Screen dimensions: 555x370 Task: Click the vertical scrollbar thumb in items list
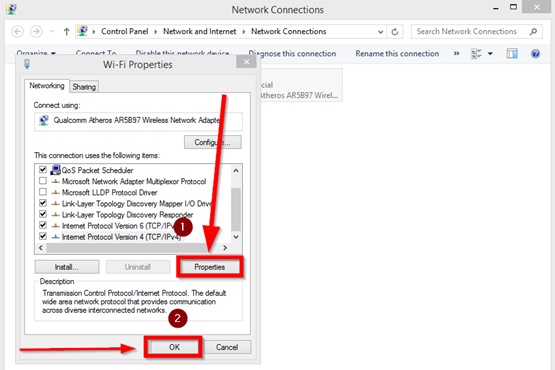point(236,209)
